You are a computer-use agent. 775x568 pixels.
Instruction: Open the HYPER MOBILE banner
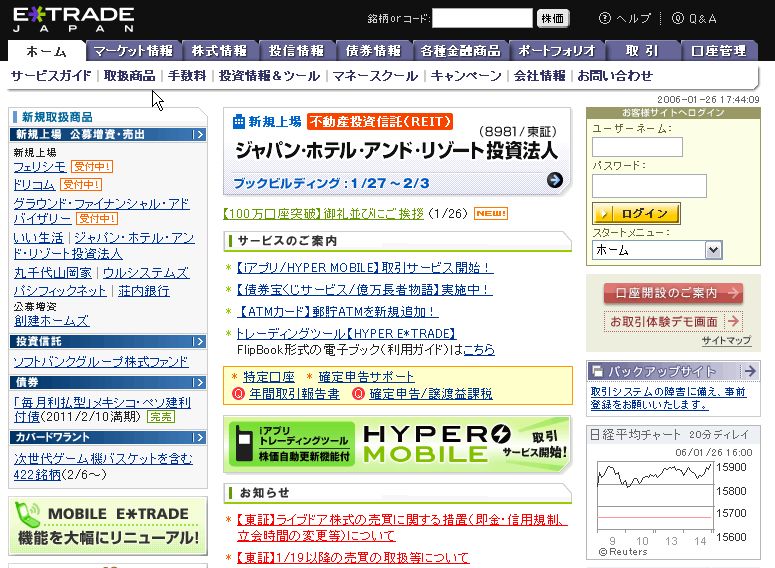[397, 444]
